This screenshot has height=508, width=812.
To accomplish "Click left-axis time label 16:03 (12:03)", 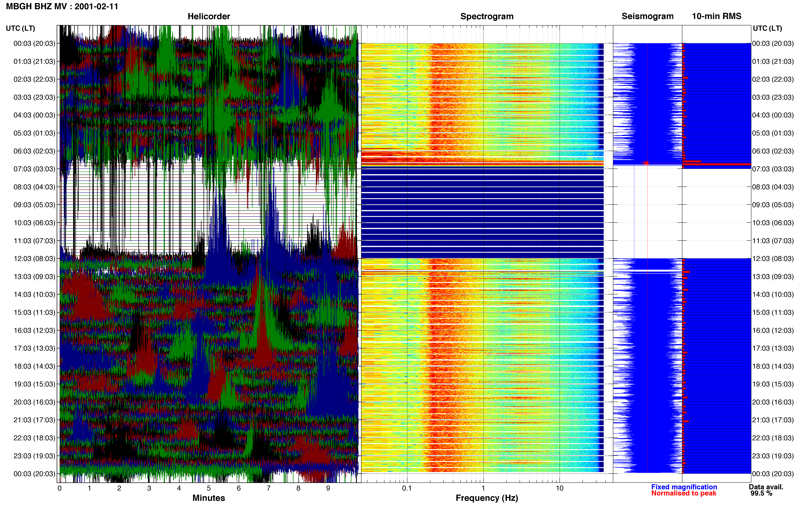I will tap(34, 330).
